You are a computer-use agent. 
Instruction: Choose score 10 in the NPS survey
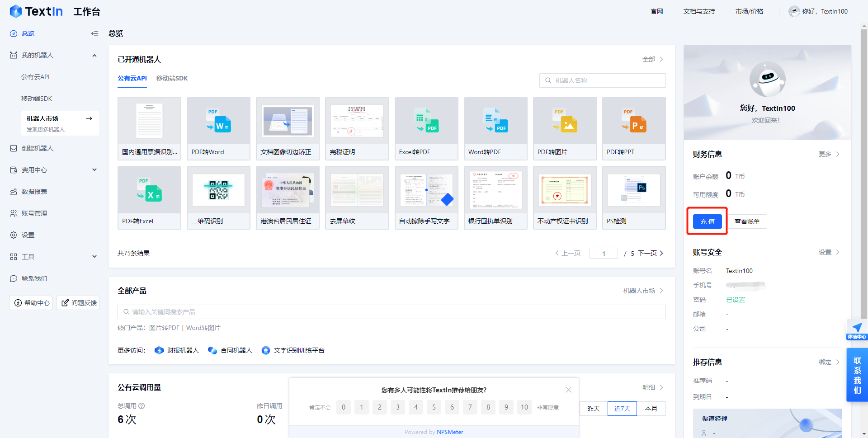pos(524,407)
